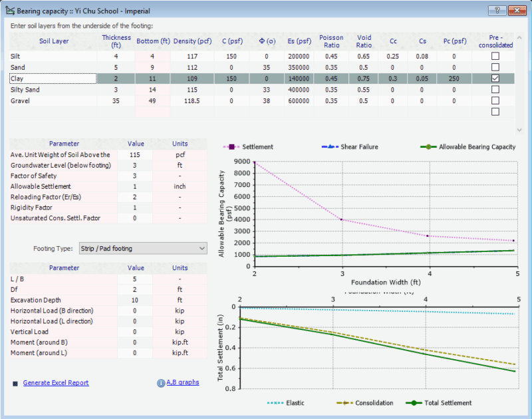The height and width of the screenshot is (419, 532).
Task: Open the A,B graphs link
Action: pos(182,382)
